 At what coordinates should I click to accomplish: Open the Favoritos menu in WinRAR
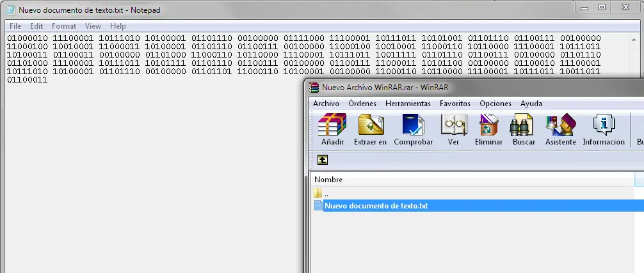pyautogui.click(x=455, y=104)
